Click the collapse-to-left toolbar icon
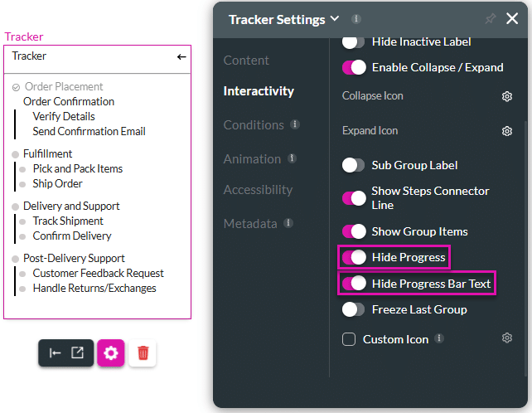 click(x=55, y=353)
